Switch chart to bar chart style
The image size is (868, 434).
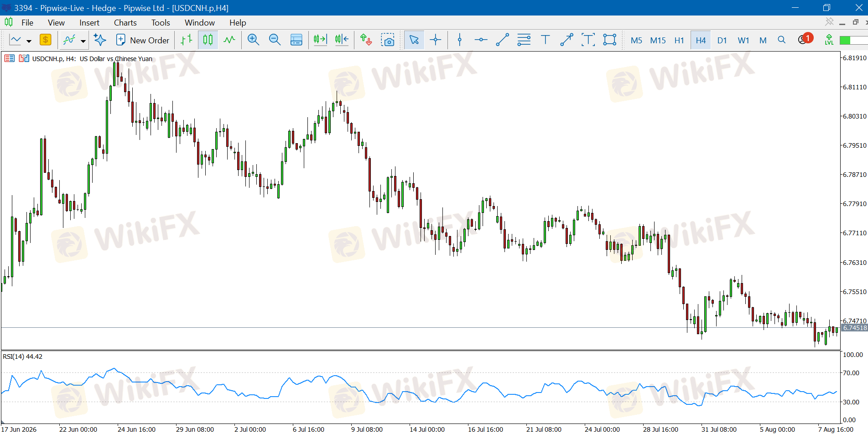[187, 40]
